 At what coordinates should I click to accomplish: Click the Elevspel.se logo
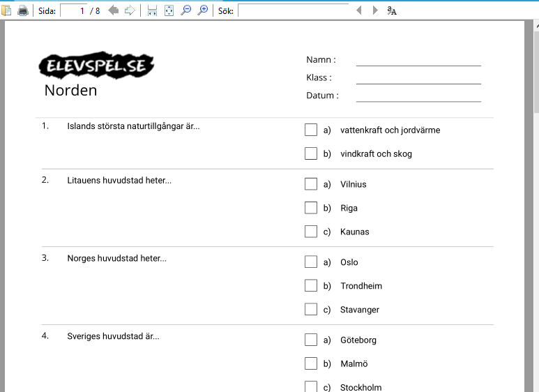click(96, 65)
